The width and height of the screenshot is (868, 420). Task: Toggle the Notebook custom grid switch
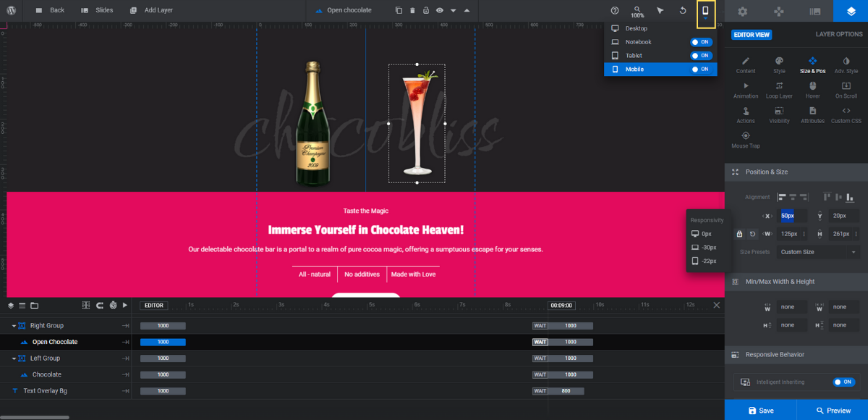click(701, 42)
